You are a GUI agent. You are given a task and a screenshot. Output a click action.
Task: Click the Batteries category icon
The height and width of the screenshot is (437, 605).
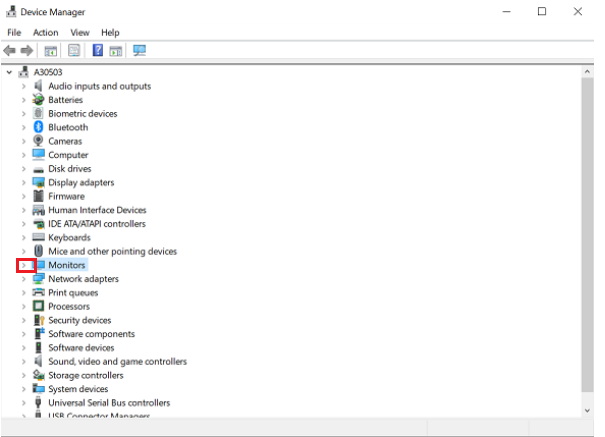coord(39,100)
